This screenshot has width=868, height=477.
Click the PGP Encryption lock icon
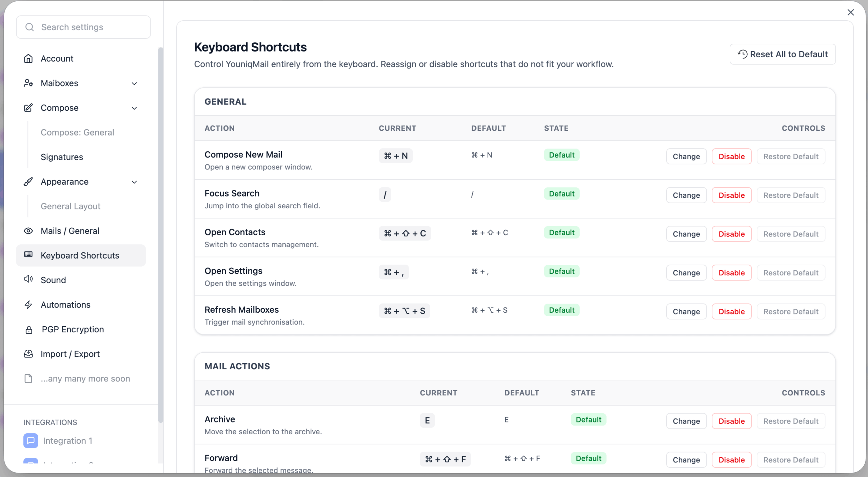[29, 330]
